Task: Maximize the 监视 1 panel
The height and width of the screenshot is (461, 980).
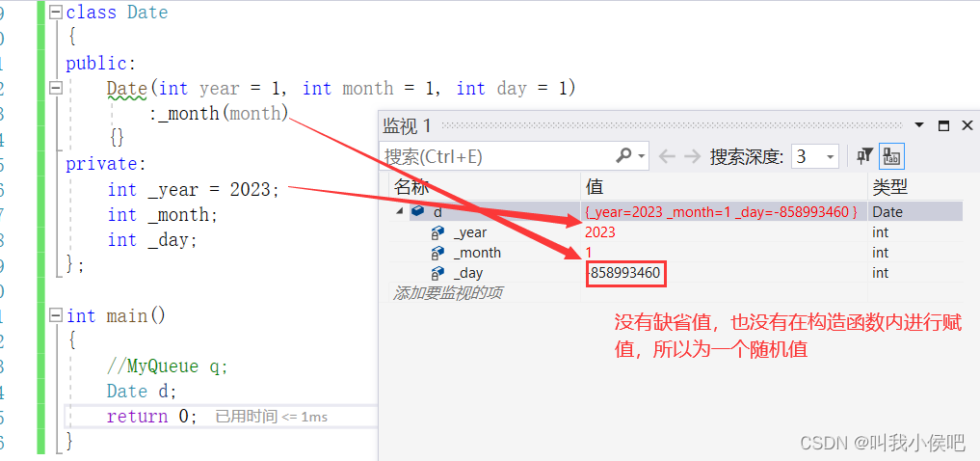Action: point(943,125)
